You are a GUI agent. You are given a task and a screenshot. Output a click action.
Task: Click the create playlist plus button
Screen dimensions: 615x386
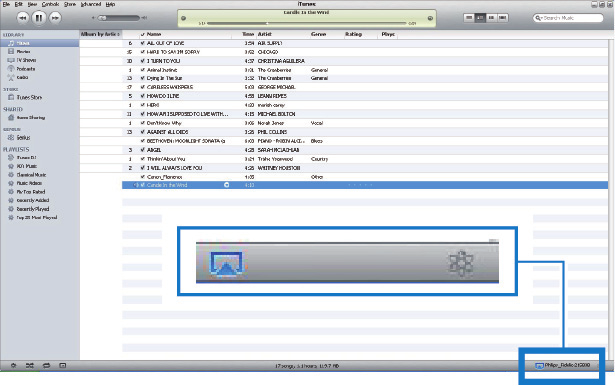pyautogui.click(x=13, y=366)
